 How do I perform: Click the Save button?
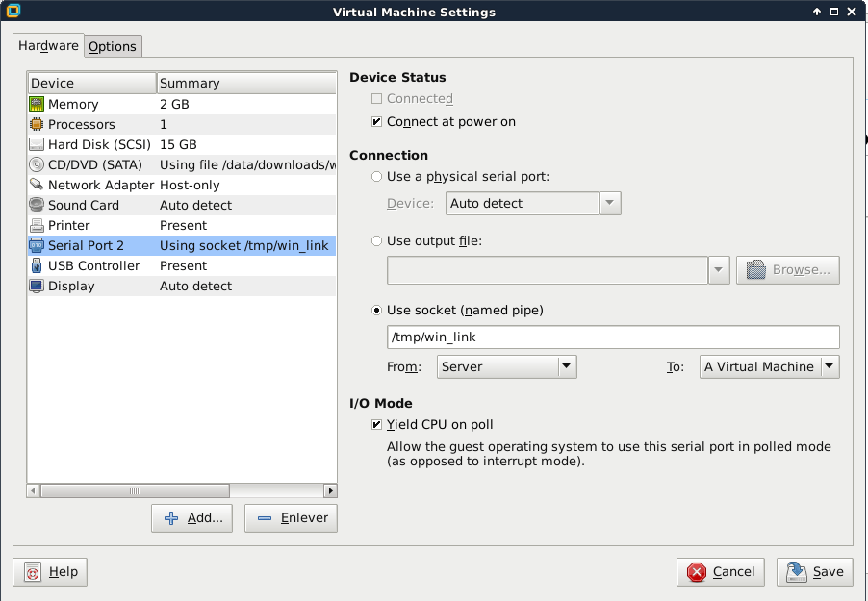click(815, 572)
